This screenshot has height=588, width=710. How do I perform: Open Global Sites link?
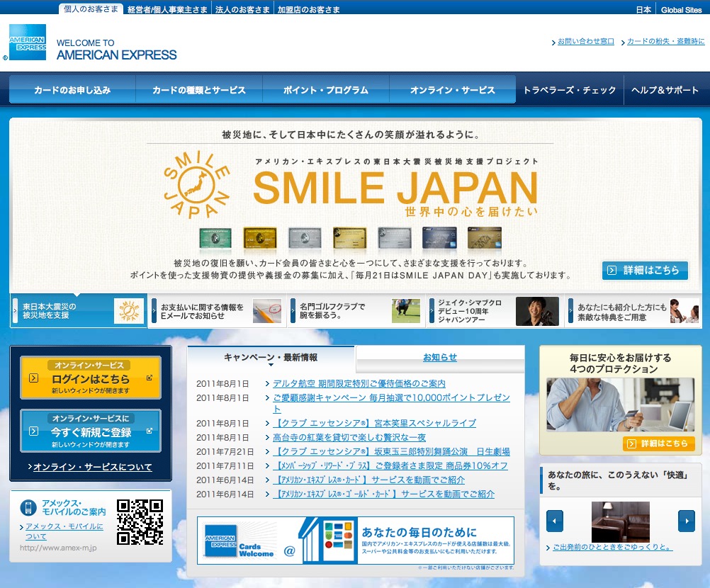(681, 9)
